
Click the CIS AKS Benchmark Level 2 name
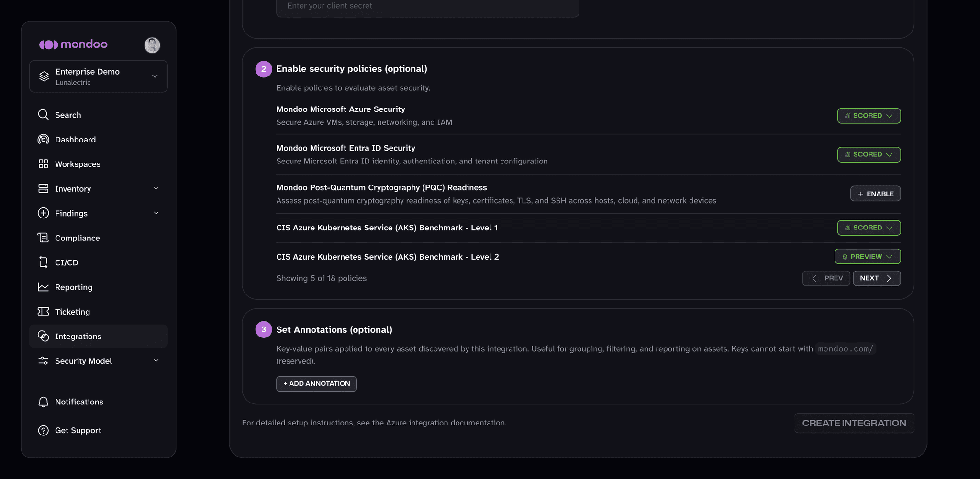pos(388,257)
